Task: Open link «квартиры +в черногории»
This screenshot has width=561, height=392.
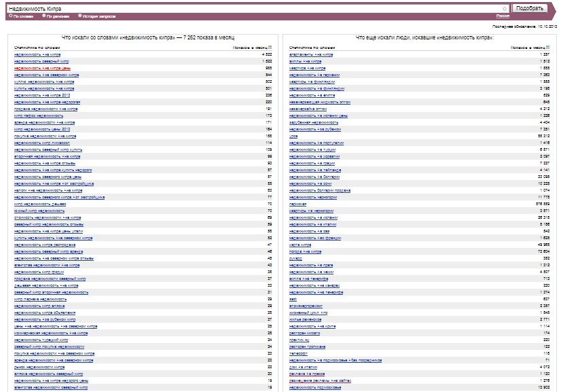Action: [x=311, y=211]
